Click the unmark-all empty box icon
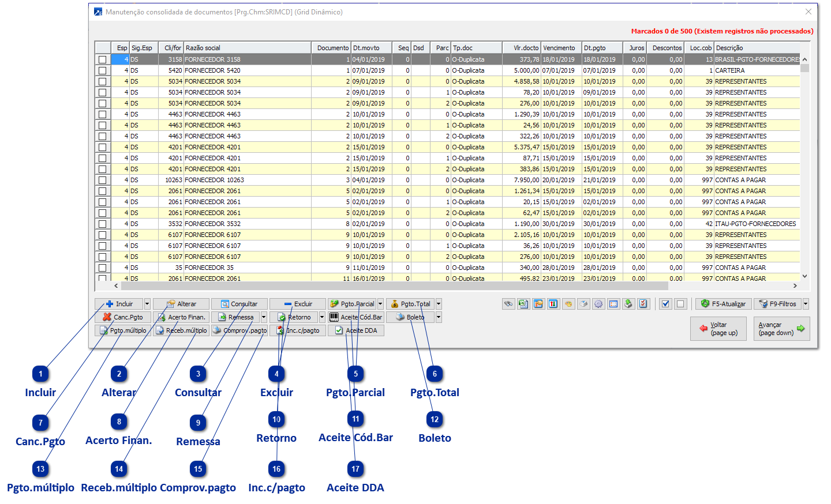 [680, 304]
